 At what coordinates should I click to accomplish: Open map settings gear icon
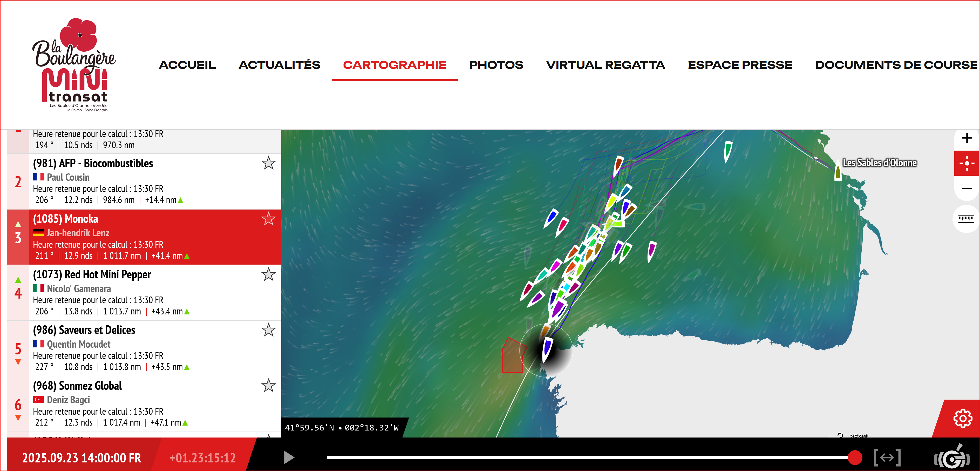963,418
